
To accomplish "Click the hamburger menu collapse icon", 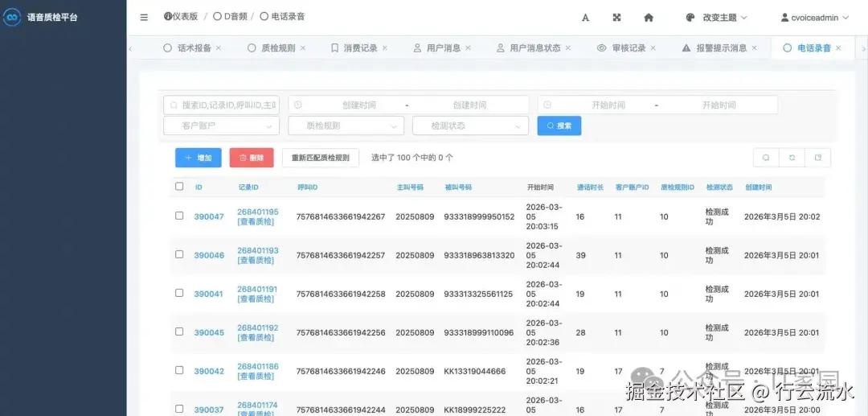I will point(144,17).
